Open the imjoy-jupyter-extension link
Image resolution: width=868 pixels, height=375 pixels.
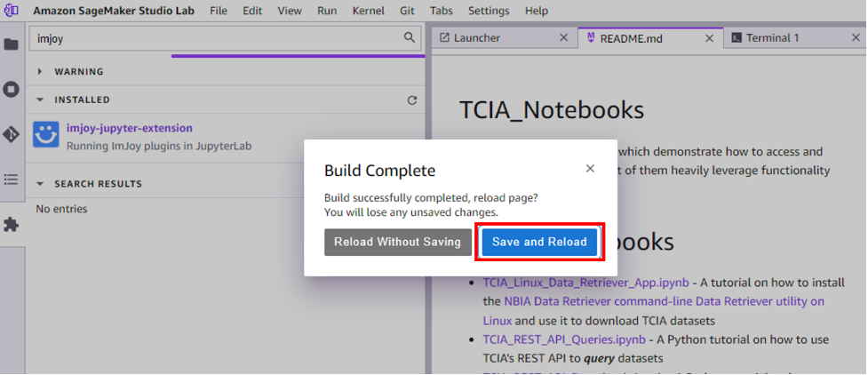(130, 128)
